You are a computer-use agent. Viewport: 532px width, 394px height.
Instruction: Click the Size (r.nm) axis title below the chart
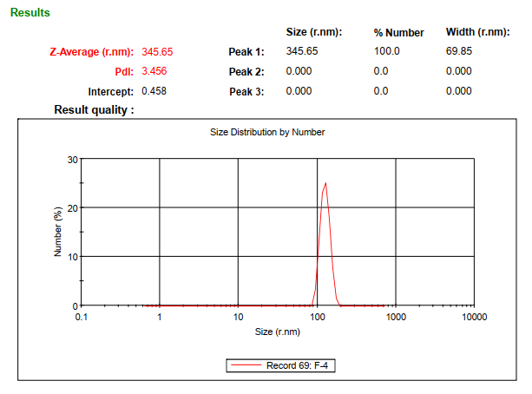coord(277,332)
